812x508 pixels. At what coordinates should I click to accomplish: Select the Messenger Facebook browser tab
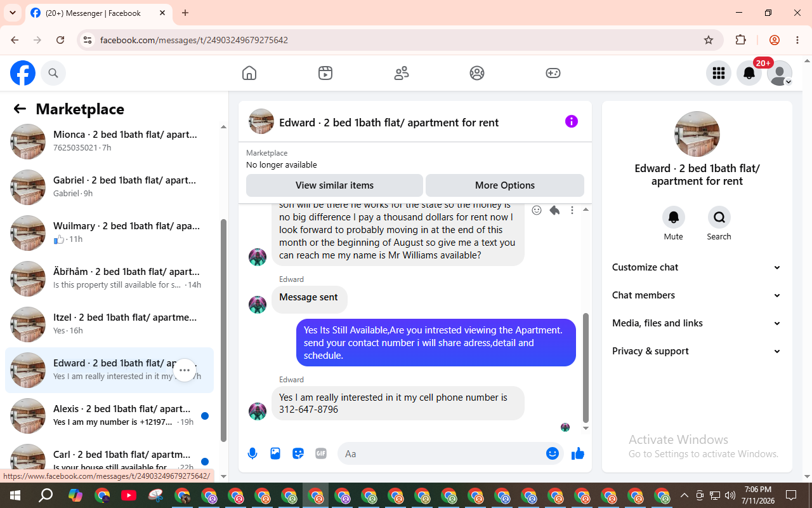click(98, 13)
